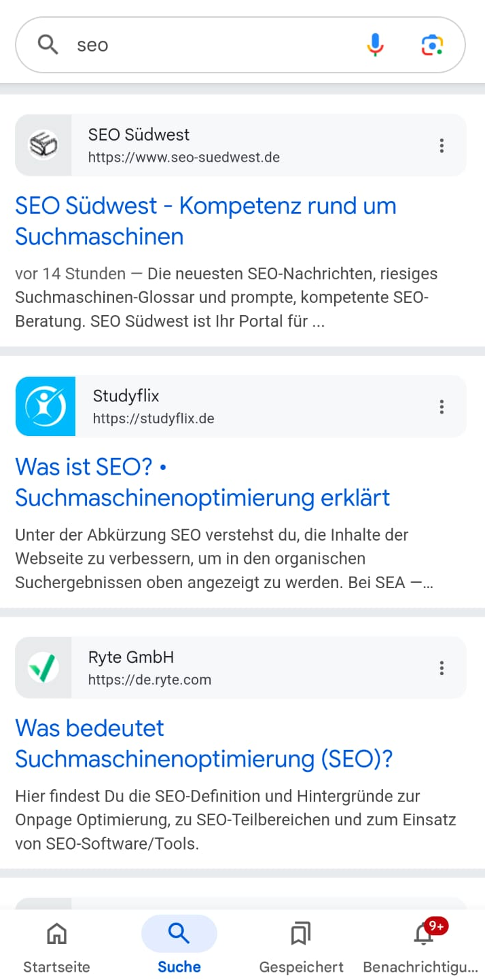485x980 pixels.
Task: Tap the Studyflix site favicon
Action: click(x=44, y=405)
